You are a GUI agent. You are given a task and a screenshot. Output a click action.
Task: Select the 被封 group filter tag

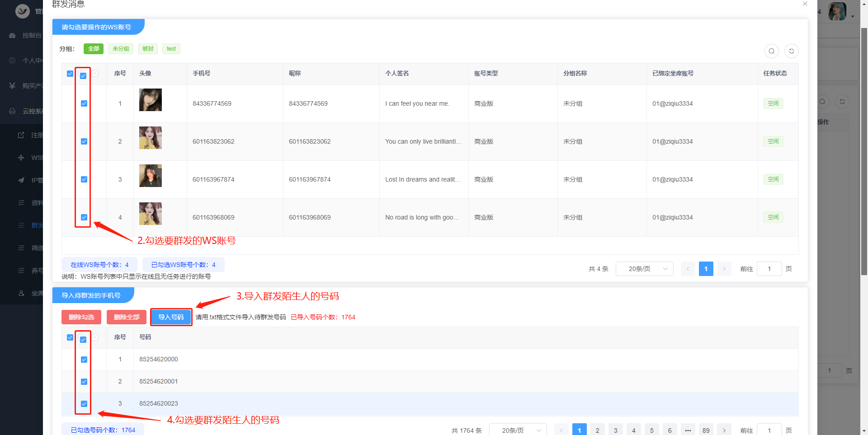(148, 49)
